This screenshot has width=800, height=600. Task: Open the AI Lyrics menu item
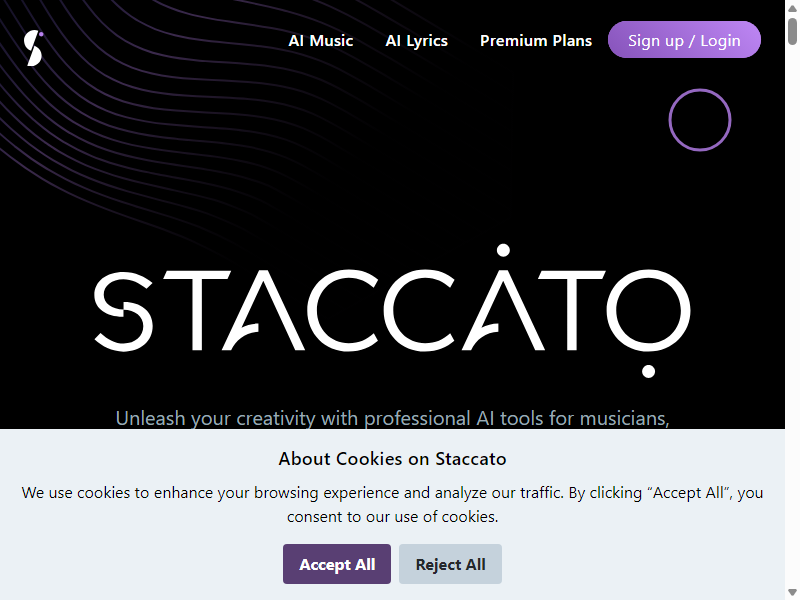(416, 40)
